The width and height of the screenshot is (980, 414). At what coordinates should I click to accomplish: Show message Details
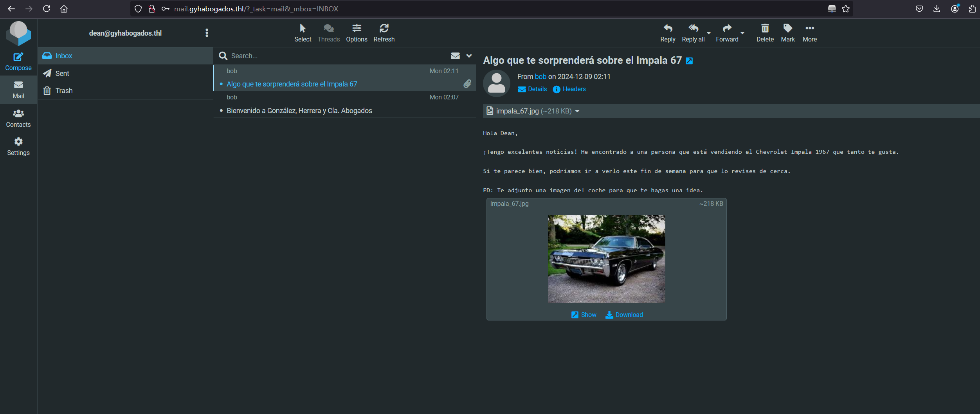click(532, 89)
